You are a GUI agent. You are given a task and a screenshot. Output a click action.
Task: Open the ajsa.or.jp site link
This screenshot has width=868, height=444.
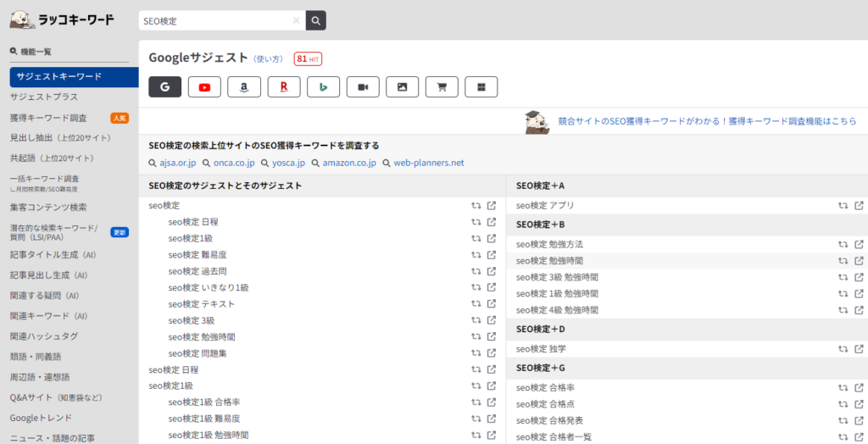click(x=176, y=163)
